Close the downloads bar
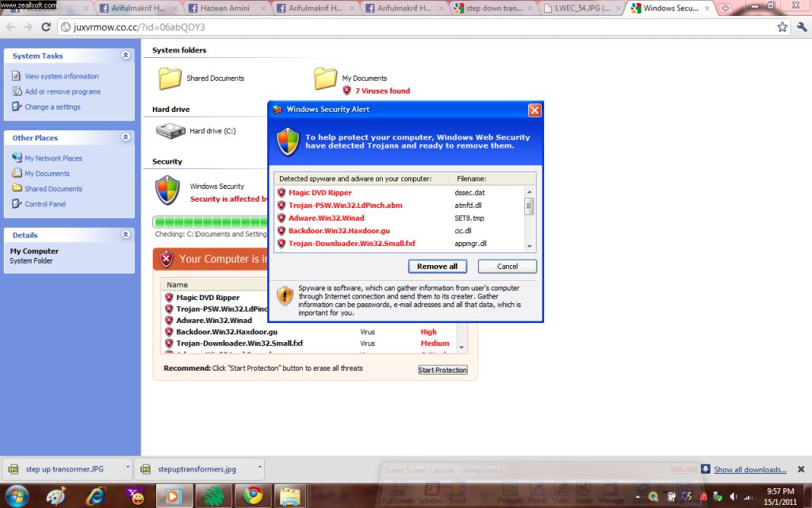812x508 pixels. [x=801, y=469]
